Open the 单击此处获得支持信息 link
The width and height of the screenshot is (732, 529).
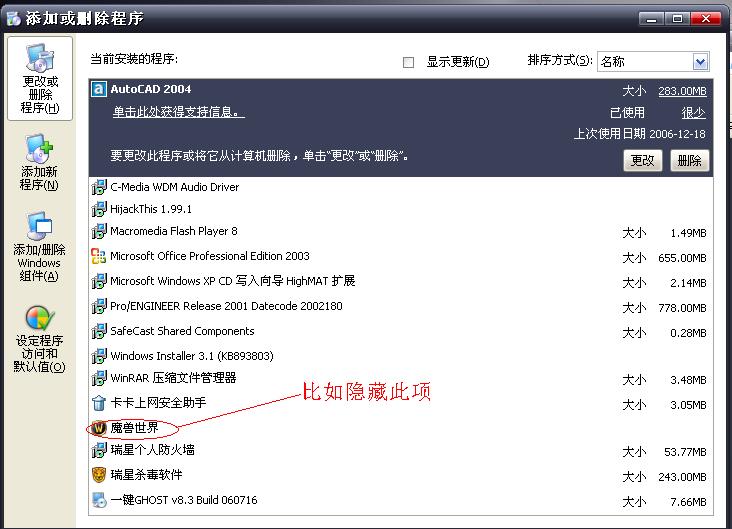[x=178, y=112]
